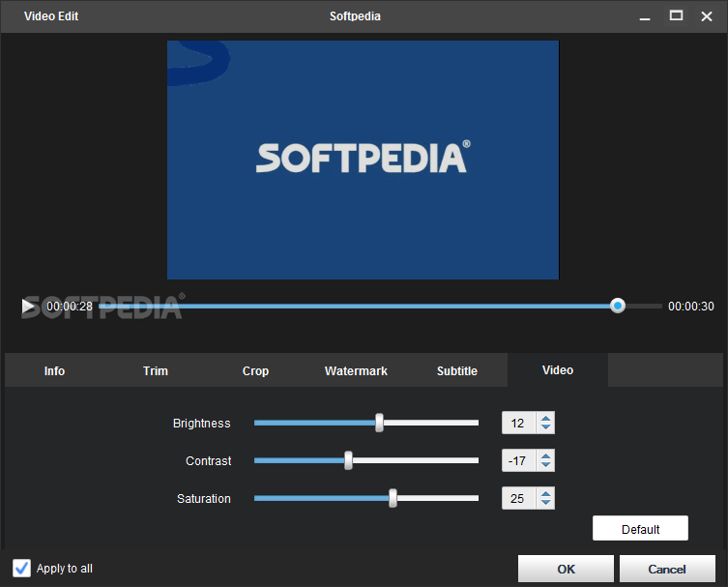
Task: Switch to the Trim tab
Action: 155,370
